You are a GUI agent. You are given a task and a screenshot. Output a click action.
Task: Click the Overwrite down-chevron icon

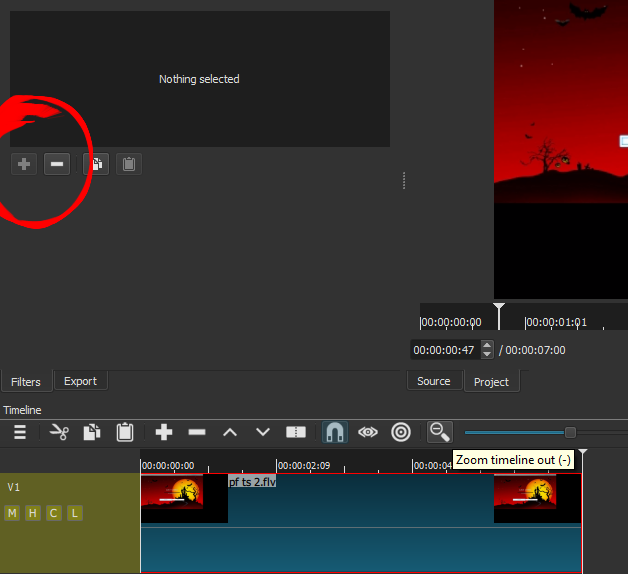tap(263, 432)
